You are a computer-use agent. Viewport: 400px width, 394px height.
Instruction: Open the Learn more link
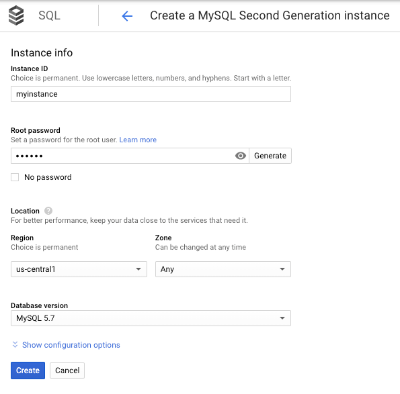[138, 140]
